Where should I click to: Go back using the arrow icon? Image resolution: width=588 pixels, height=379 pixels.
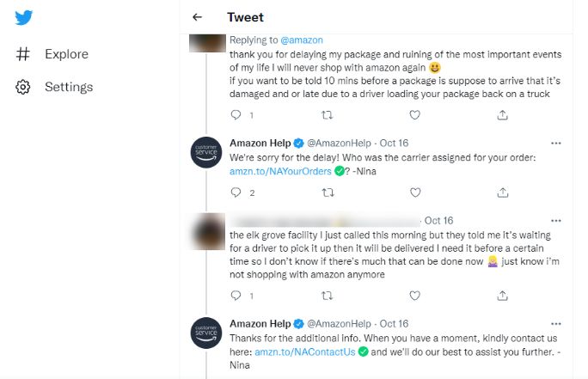pyautogui.click(x=198, y=17)
